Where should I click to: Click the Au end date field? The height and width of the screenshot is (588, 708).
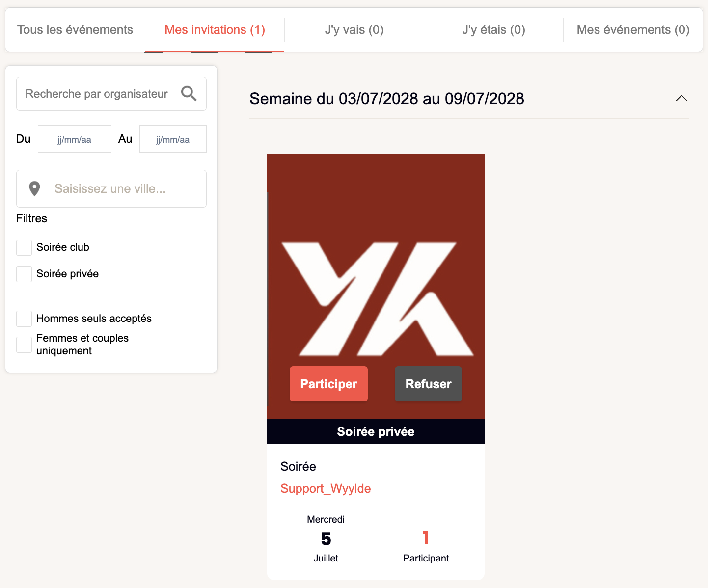(173, 139)
